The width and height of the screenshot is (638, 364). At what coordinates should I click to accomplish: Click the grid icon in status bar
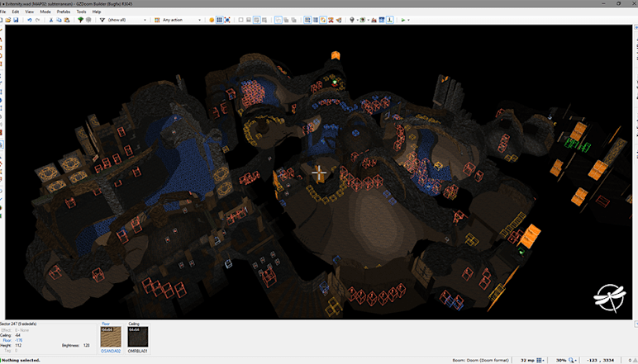pyautogui.click(x=539, y=360)
